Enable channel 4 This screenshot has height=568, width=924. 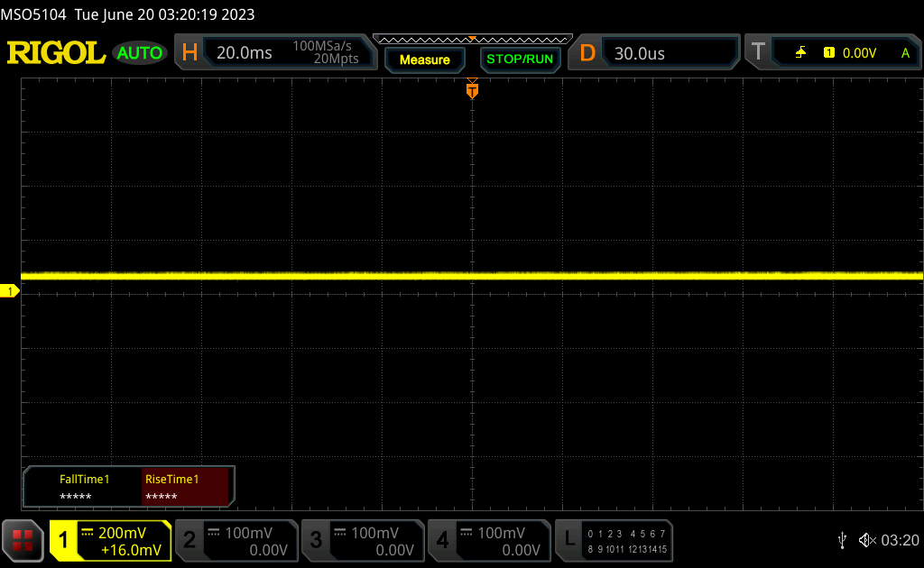488,540
